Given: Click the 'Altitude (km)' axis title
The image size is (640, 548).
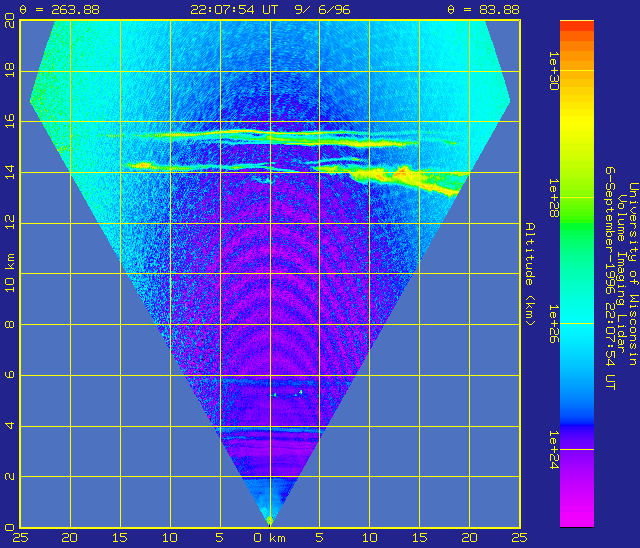Looking at the screenshot, I should 530,274.
